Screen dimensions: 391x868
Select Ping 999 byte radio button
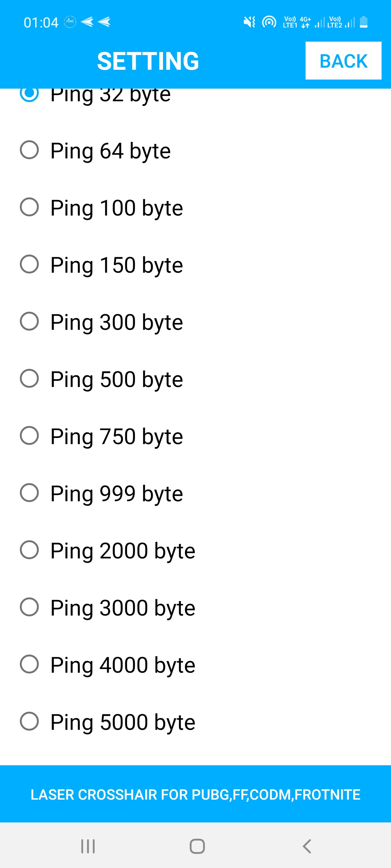click(x=29, y=493)
